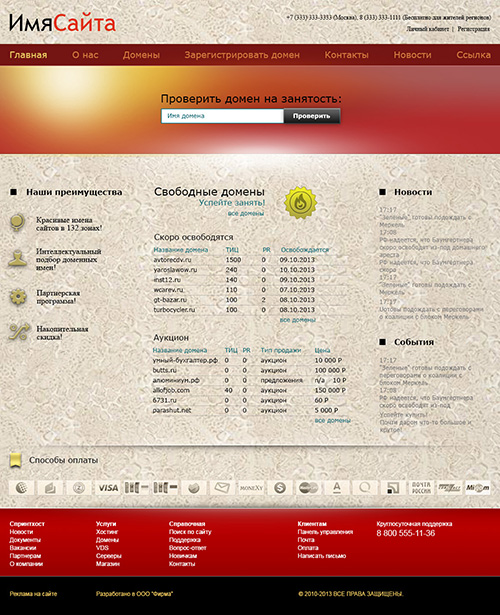The image size is (500, 615).
Task: Click все домены below the parashut.net row
Action: pyautogui.click(x=333, y=420)
